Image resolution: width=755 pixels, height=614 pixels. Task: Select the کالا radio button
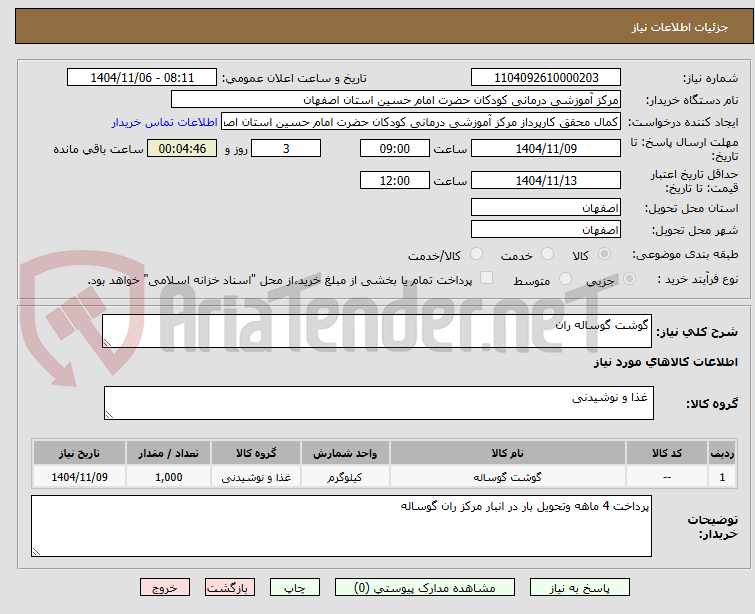click(x=604, y=254)
